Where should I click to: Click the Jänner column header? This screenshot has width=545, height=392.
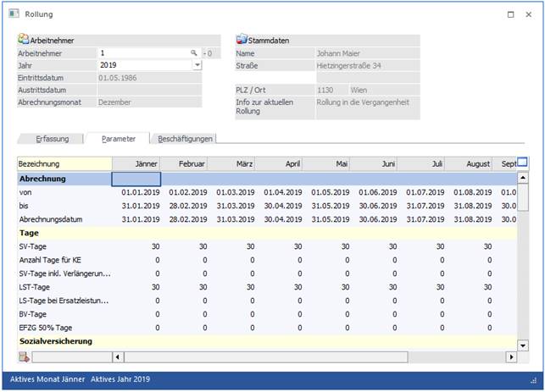pos(136,163)
